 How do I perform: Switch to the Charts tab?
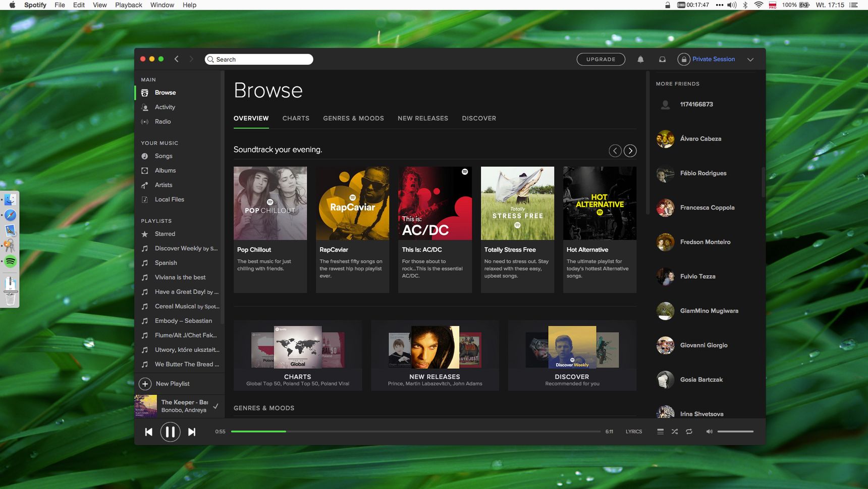(296, 118)
